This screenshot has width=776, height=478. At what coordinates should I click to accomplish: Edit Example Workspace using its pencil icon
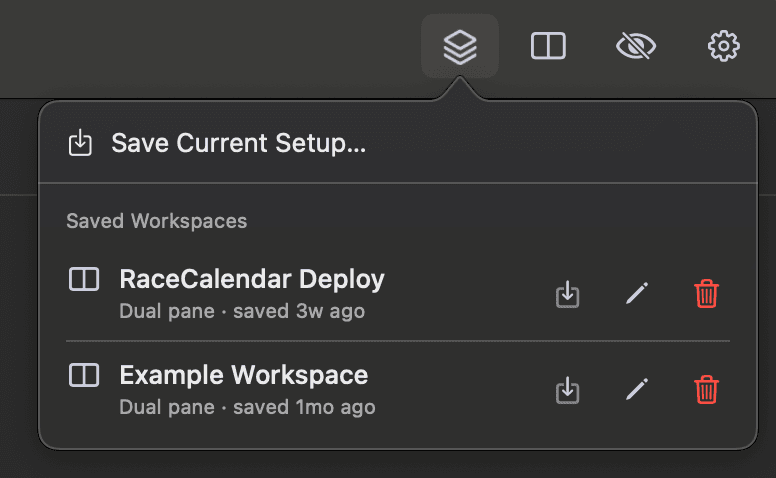click(637, 389)
